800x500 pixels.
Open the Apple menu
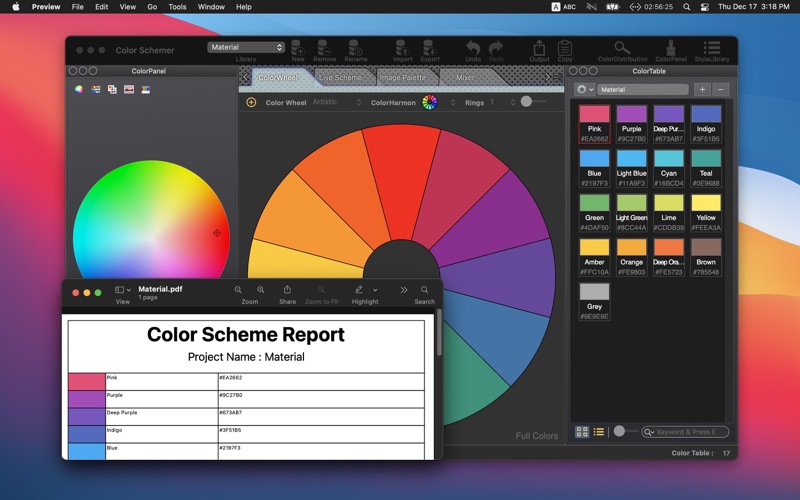[x=15, y=7]
